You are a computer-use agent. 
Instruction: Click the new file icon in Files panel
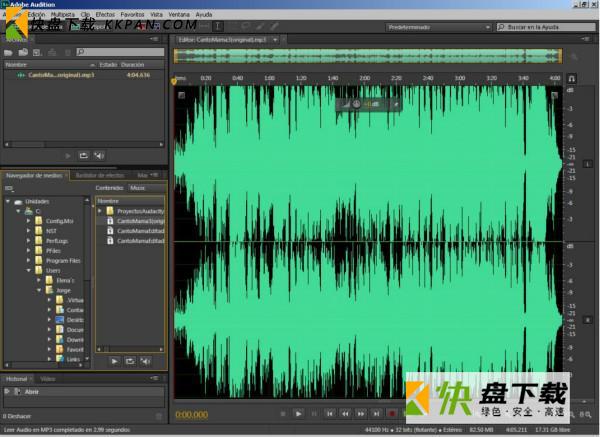37,52
